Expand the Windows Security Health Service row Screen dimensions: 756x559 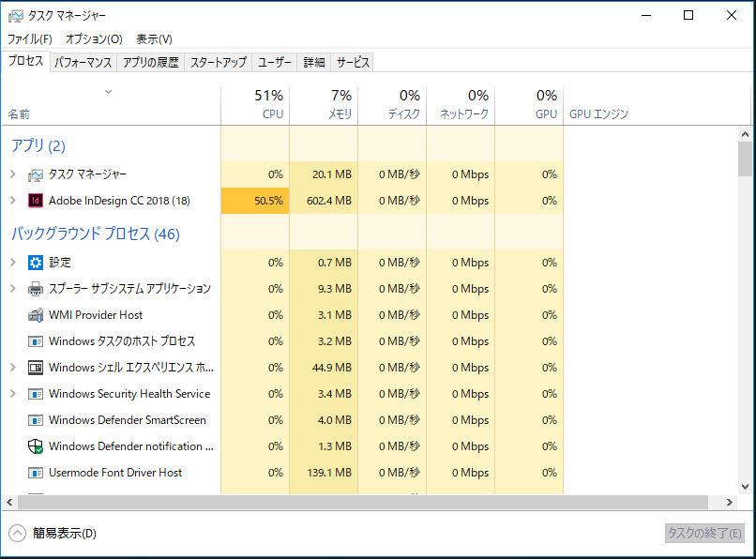(x=13, y=394)
